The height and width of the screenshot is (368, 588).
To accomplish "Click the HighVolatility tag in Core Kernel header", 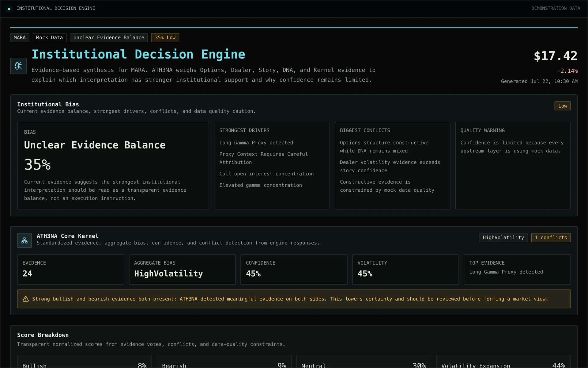I will (x=503, y=238).
